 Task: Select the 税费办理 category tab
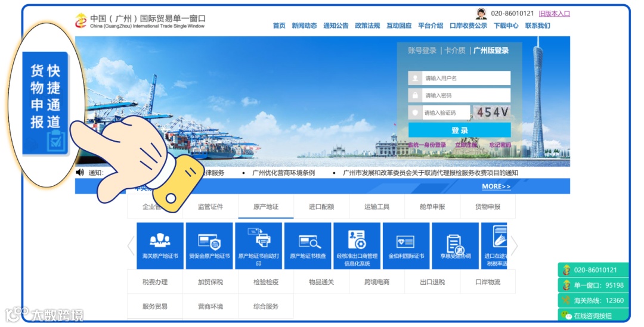[x=155, y=282]
